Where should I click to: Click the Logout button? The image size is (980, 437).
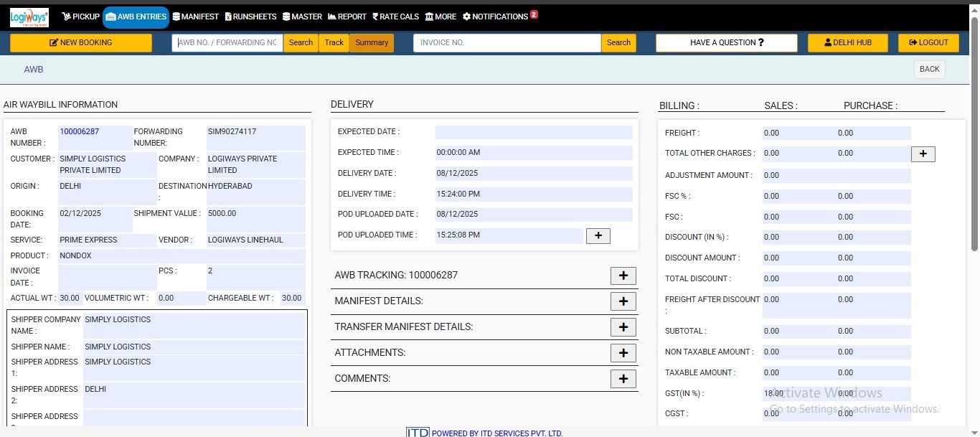928,43
